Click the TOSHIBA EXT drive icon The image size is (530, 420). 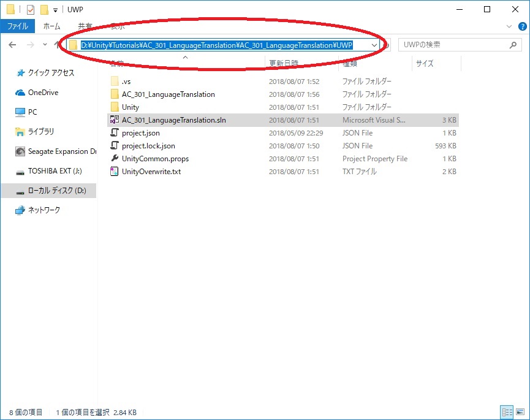tap(20, 172)
